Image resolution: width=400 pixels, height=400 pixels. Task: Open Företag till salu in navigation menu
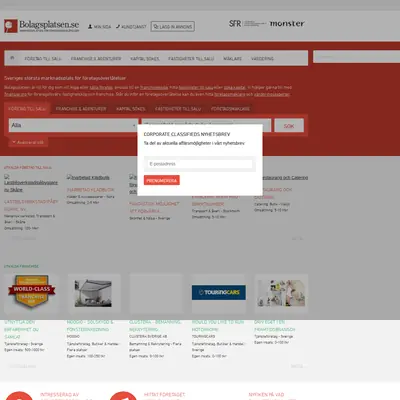click(43, 58)
